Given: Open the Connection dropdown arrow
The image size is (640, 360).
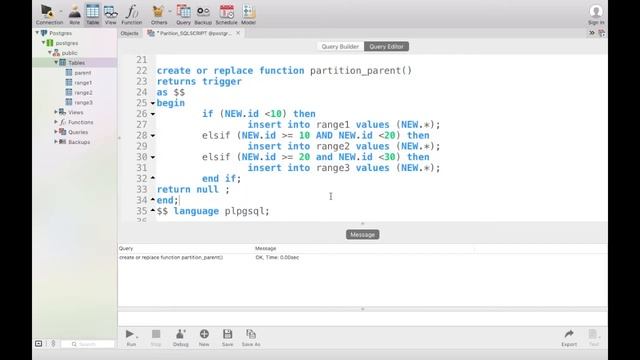Looking at the screenshot, I should [x=60, y=11].
